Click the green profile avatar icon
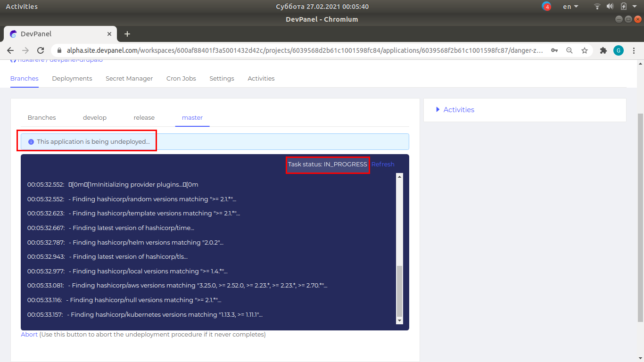644x362 pixels. point(618,50)
